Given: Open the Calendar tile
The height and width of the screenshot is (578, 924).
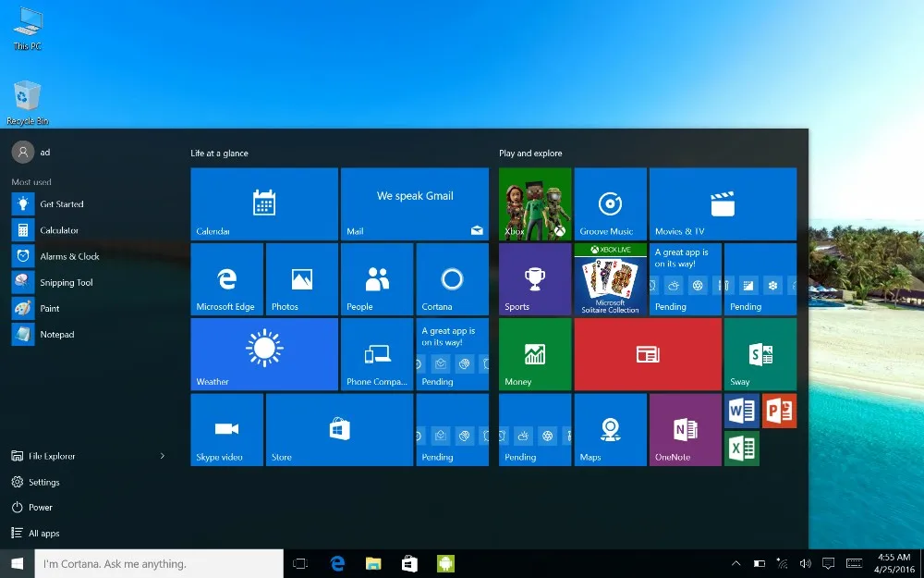Looking at the screenshot, I should pyautogui.click(x=264, y=204).
